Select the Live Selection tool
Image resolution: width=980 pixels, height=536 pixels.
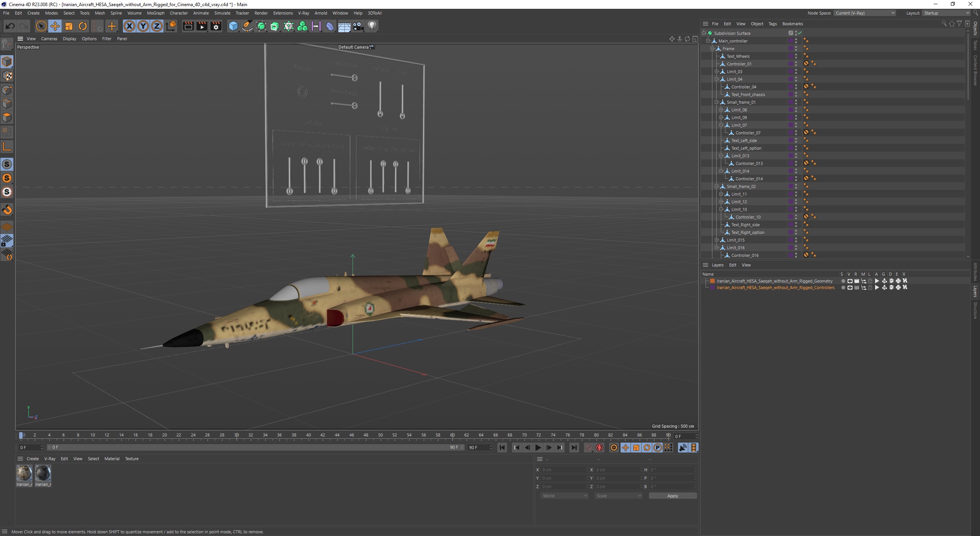pyautogui.click(x=41, y=26)
